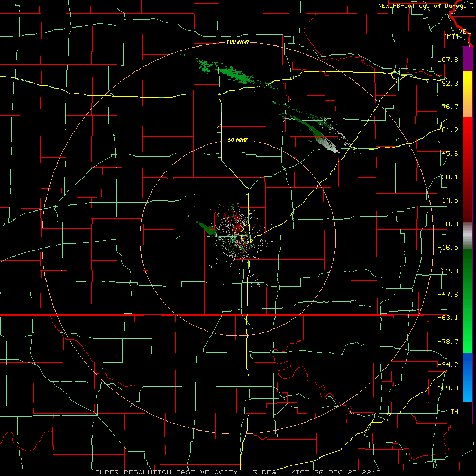Image resolution: width=476 pixels, height=476 pixels.
Task: Click the 100 NMI range ring label
Action: [x=237, y=42]
